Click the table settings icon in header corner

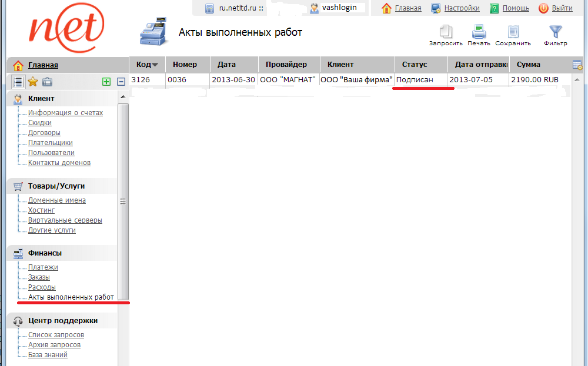[x=577, y=65]
